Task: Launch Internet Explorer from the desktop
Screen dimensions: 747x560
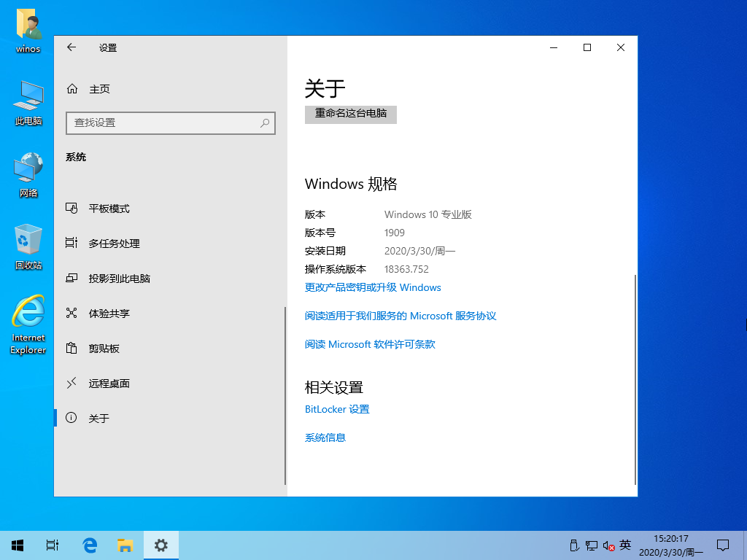Action: [x=28, y=324]
